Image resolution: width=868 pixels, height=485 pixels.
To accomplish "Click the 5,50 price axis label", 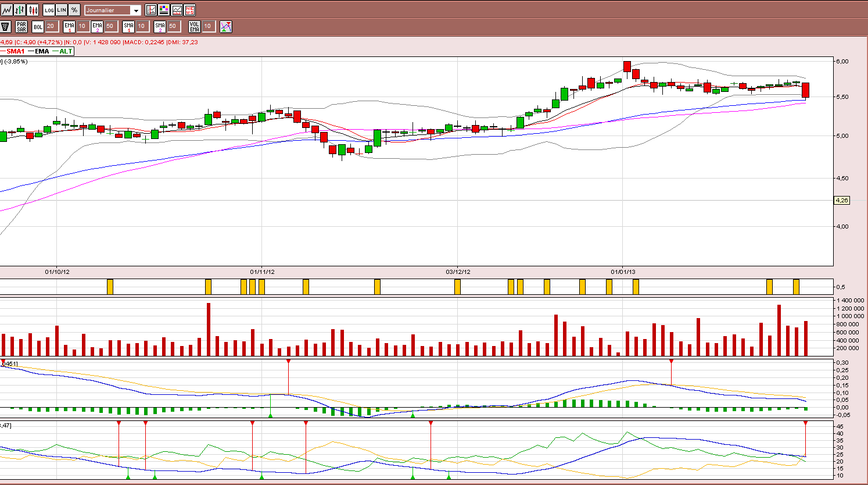I will (x=842, y=97).
